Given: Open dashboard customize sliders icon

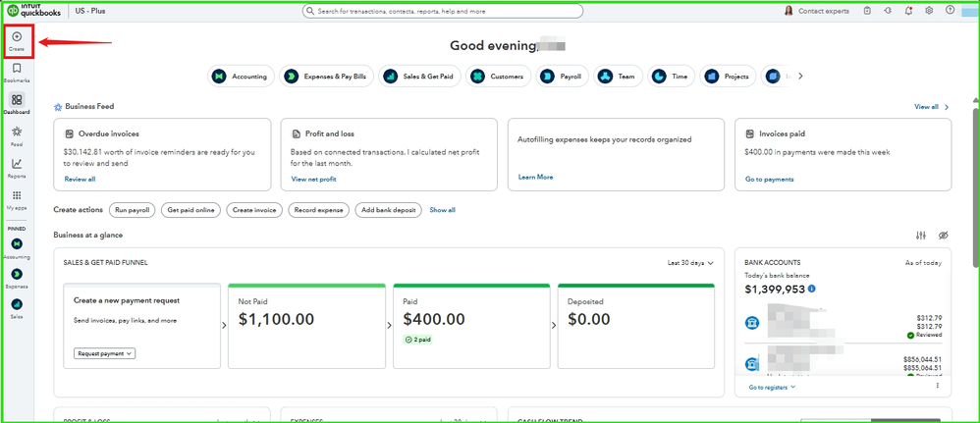Looking at the screenshot, I should click(x=920, y=236).
